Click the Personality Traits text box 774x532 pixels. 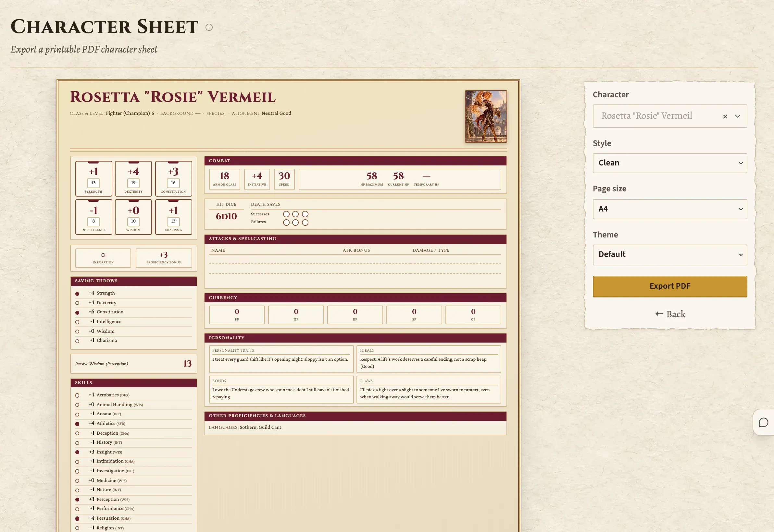[281, 359]
